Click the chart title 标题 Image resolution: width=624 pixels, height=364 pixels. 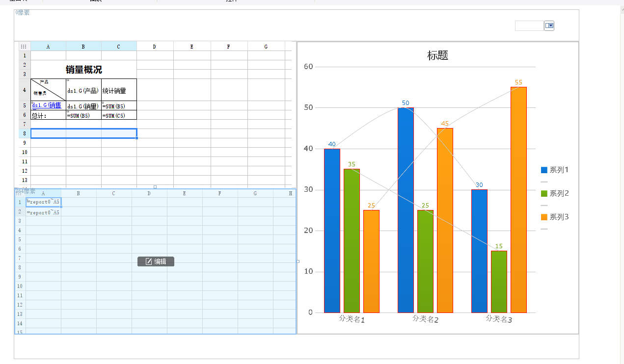pyautogui.click(x=437, y=55)
